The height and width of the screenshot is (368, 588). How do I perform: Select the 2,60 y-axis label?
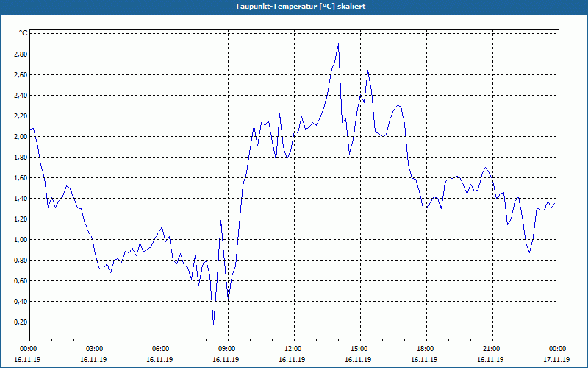21,75
